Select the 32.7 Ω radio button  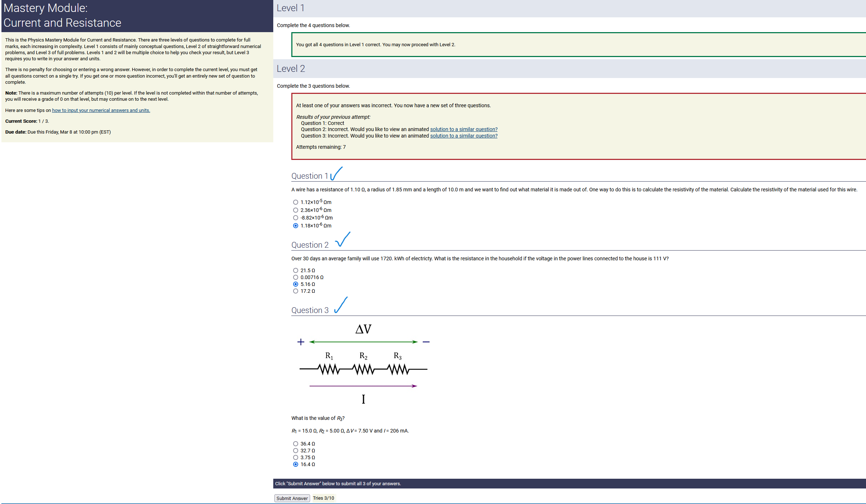click(296, 451)
